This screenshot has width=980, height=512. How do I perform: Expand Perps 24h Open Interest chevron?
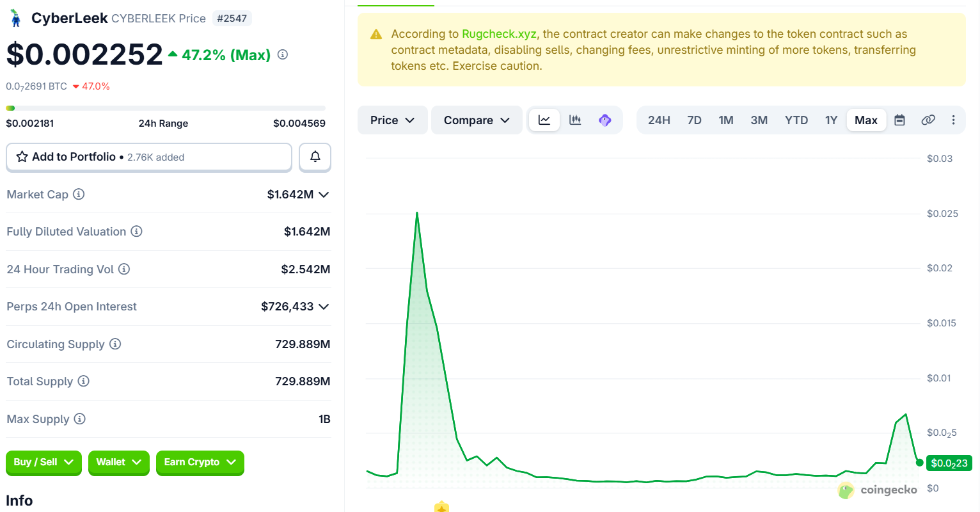324,307
